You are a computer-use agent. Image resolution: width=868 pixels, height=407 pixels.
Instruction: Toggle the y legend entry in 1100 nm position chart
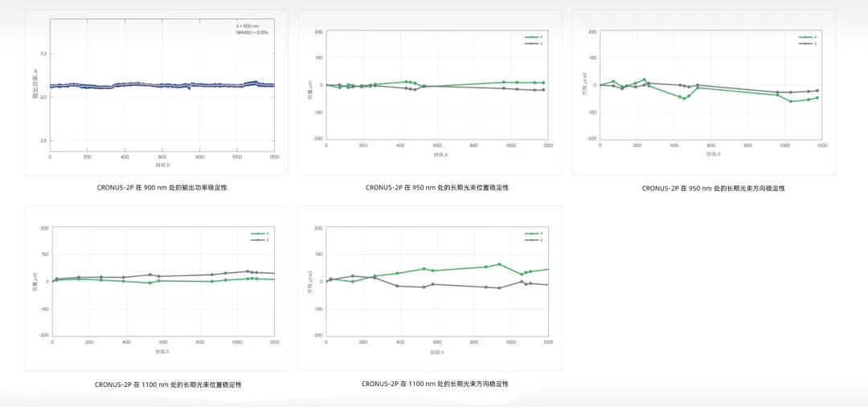[x=260, y=240]
